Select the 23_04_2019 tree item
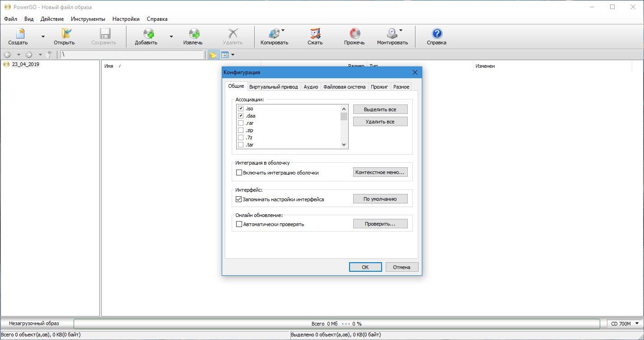The image size is (644, 340). pyautogui.click(x=25, y=64)
